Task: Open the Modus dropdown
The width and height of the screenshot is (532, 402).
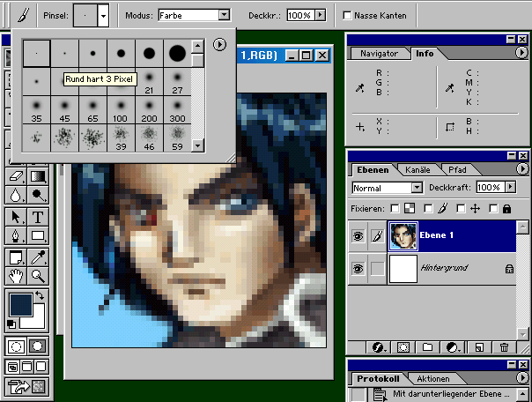Action: pyautogui.click(x=224, y=15)
